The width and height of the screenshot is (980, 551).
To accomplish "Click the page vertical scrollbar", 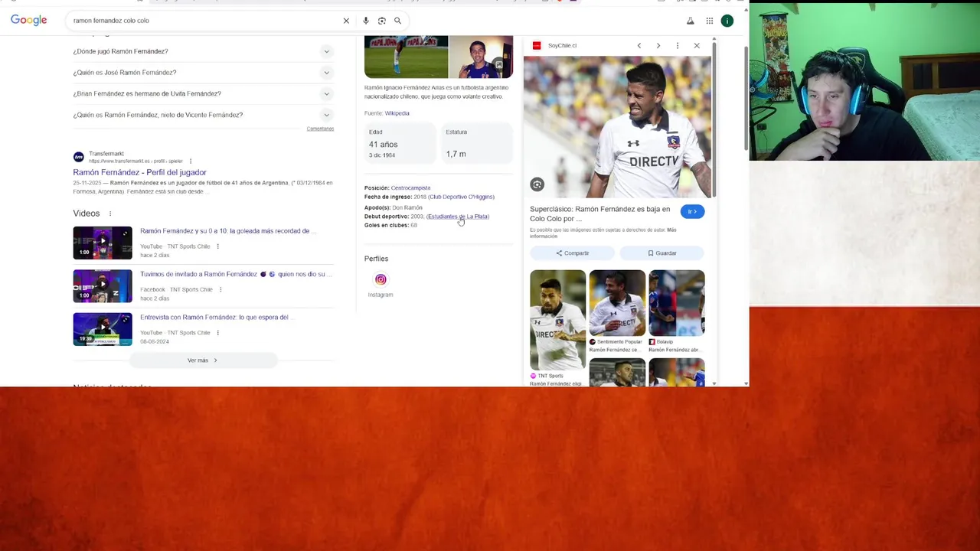I will tap(746, 99).
